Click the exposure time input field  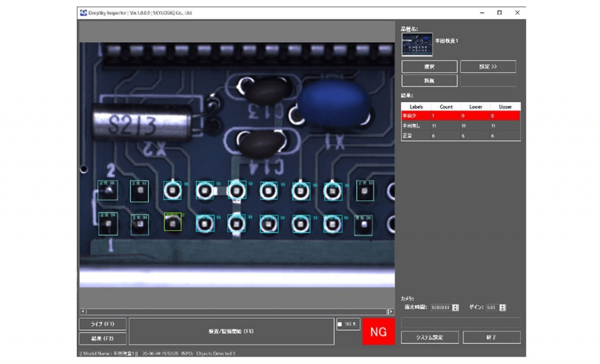440,308
